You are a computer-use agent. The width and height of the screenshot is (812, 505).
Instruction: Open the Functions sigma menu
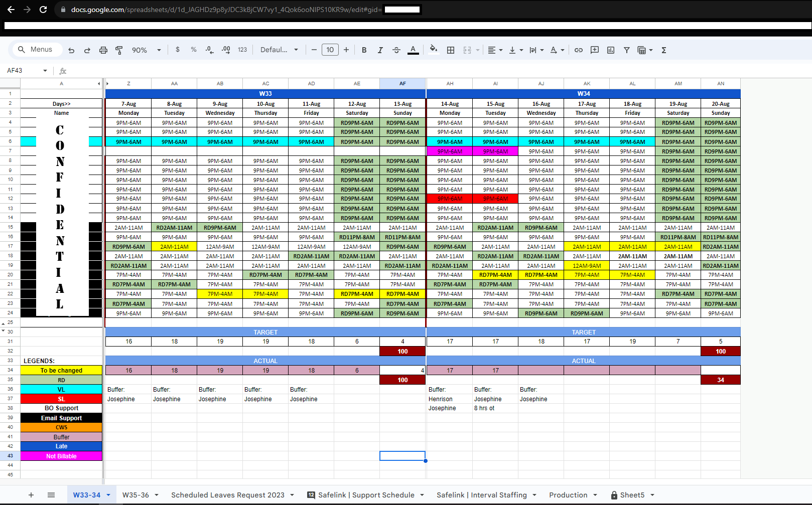[x=664, y=50]
